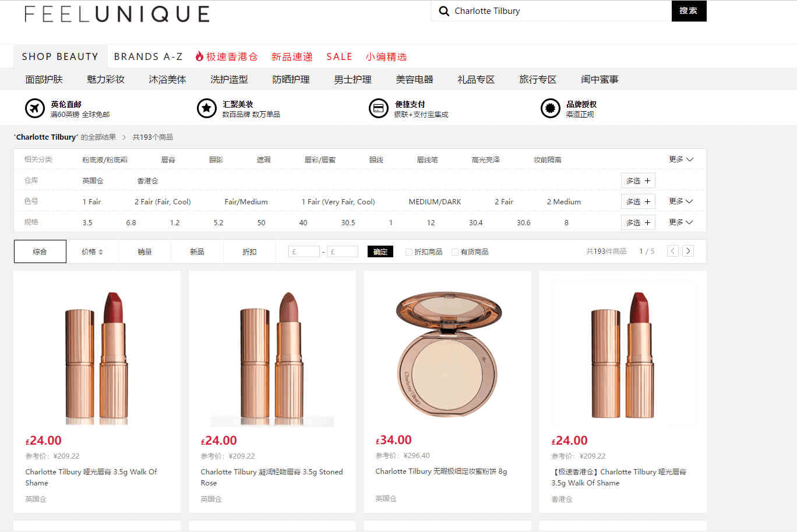
Task: Enable 多选 for the 仓库 row
Action: 638,181
